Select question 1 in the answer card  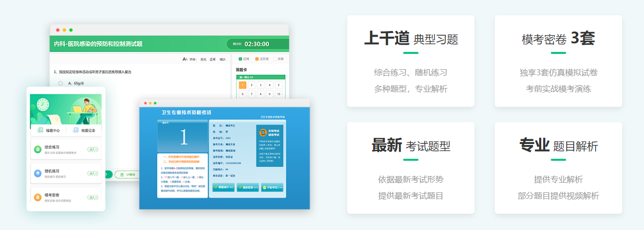pyautogui.click(x=243, y=85)
